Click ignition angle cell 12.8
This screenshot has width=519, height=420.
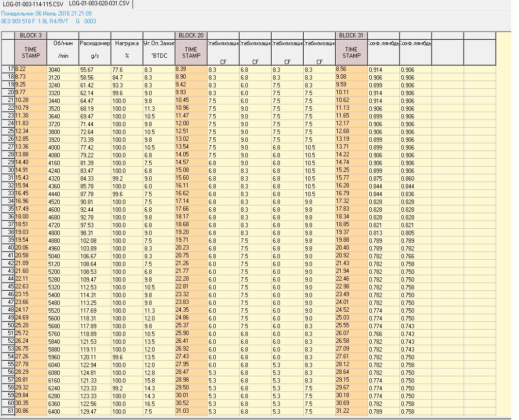pyautogui.click(x=159, y=372)
